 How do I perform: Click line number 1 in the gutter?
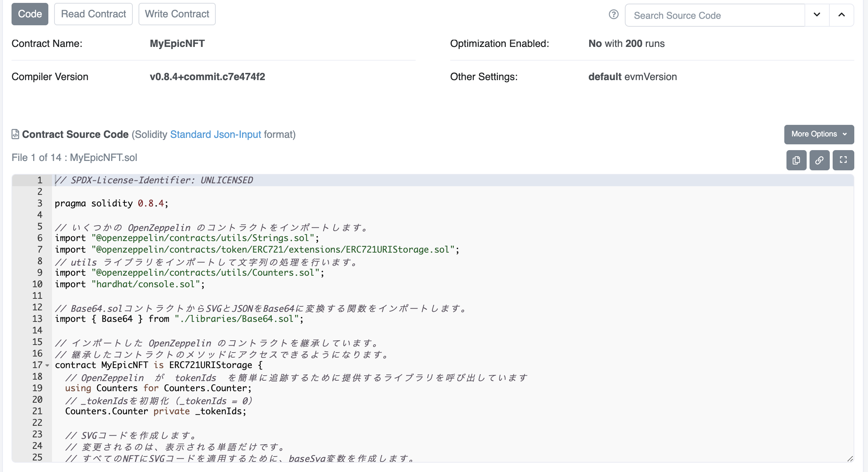[x=40, y=180]
